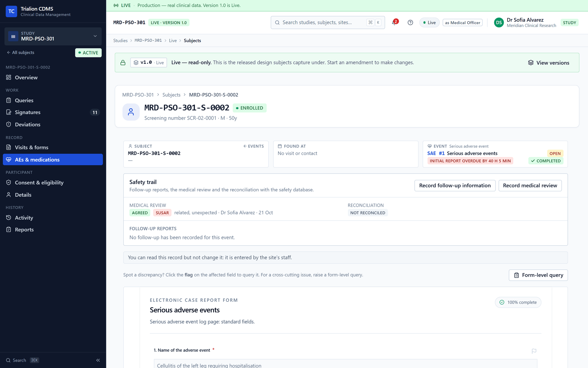Go to Deviations in the sidebar
This screenshot has width=588, height=368.
53,125
